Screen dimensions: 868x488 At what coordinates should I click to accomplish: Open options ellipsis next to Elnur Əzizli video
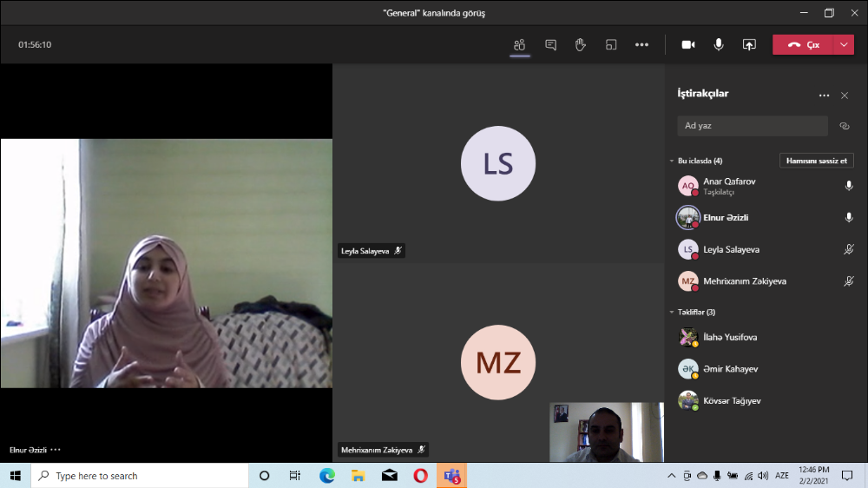(x=56, y=450)
